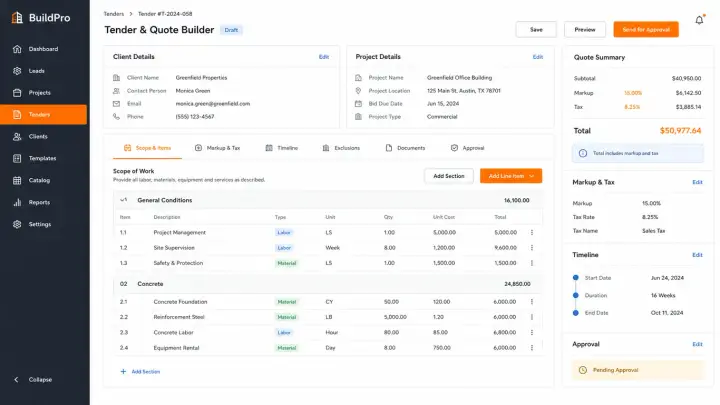This screenshot has height=405, width=720.
Task: Click monica.green@greenfield.com email
Action: point(213,104)
